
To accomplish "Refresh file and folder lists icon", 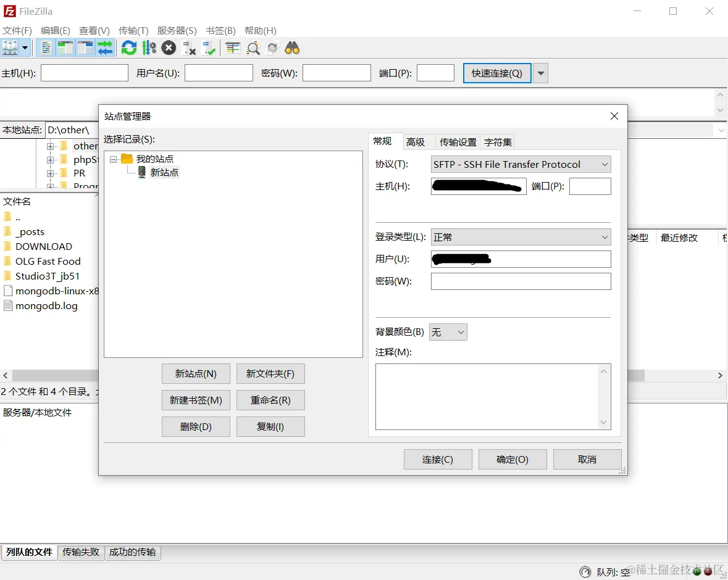I will [x=129, y=48].
